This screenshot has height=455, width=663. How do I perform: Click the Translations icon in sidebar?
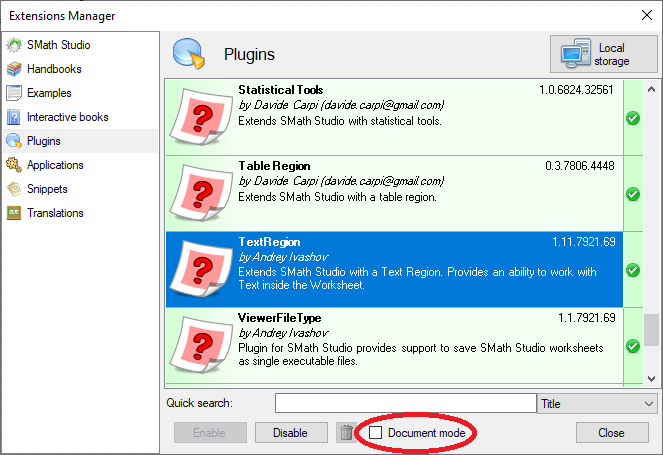(x=14, y=213)
